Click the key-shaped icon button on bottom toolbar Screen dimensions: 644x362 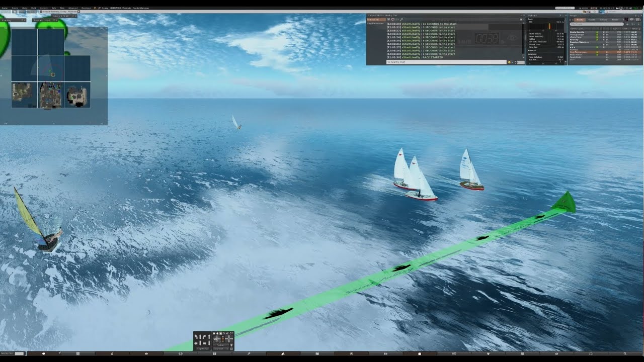point(249,353)
